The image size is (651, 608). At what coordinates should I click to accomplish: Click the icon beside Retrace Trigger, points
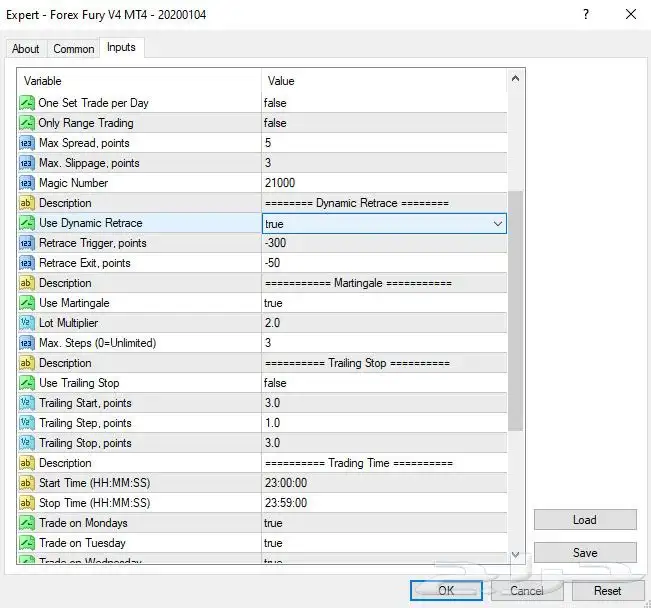coord(27,243)
